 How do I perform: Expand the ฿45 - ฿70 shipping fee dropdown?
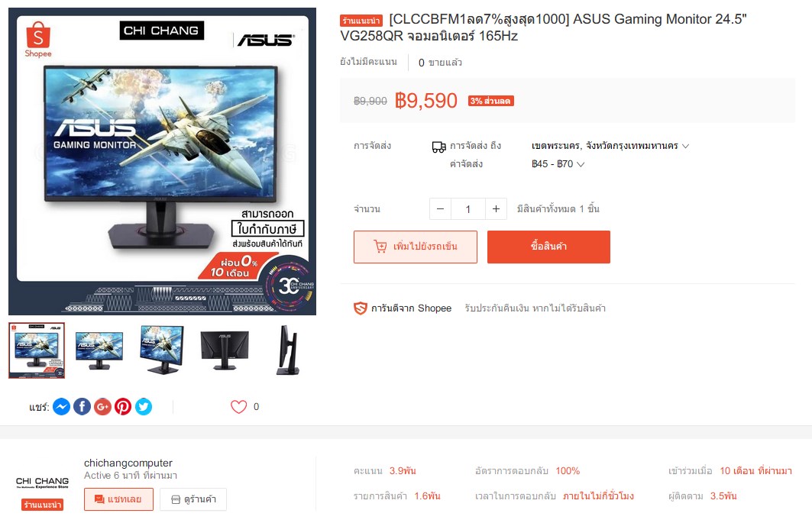pos(558,164)
